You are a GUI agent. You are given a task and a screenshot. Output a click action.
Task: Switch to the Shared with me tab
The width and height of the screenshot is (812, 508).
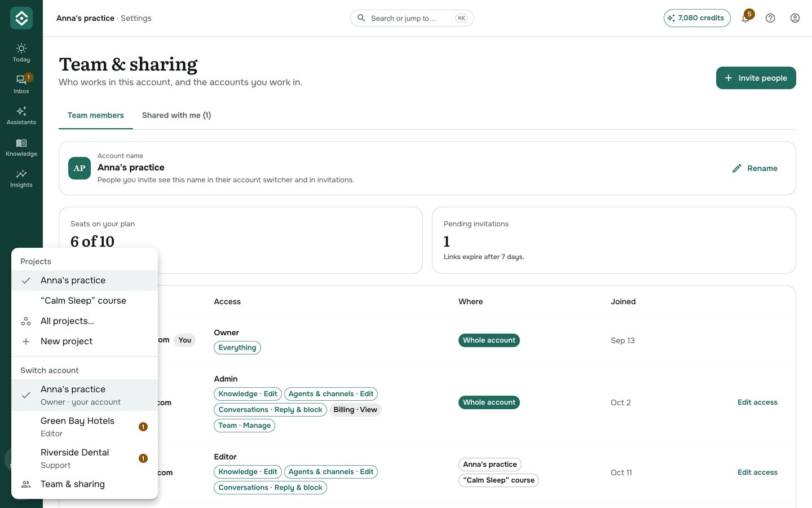(x=176, y=115)
